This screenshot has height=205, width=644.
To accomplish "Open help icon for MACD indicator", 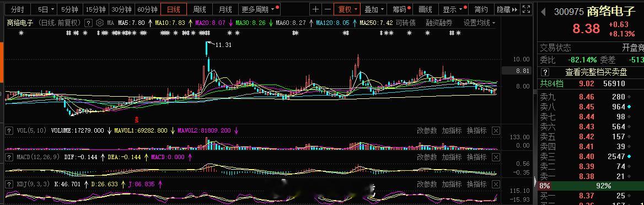I will pyautogui.click(x=9, y=157).
